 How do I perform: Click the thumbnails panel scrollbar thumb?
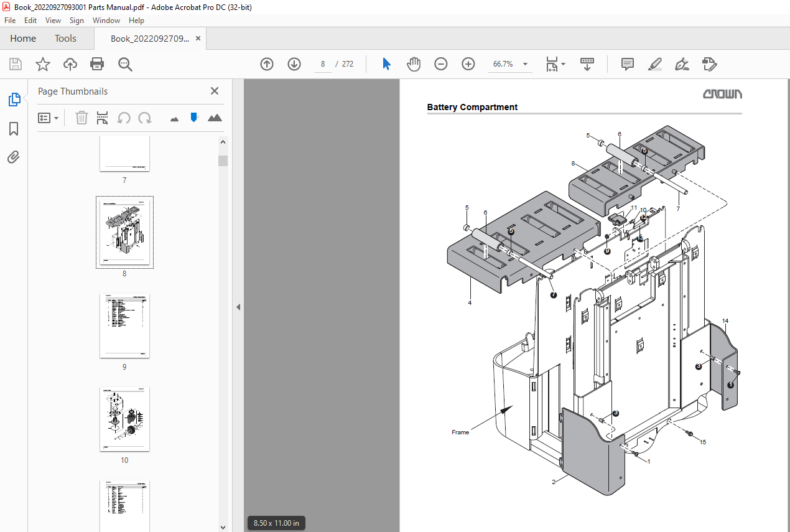[x=223, y=161]
